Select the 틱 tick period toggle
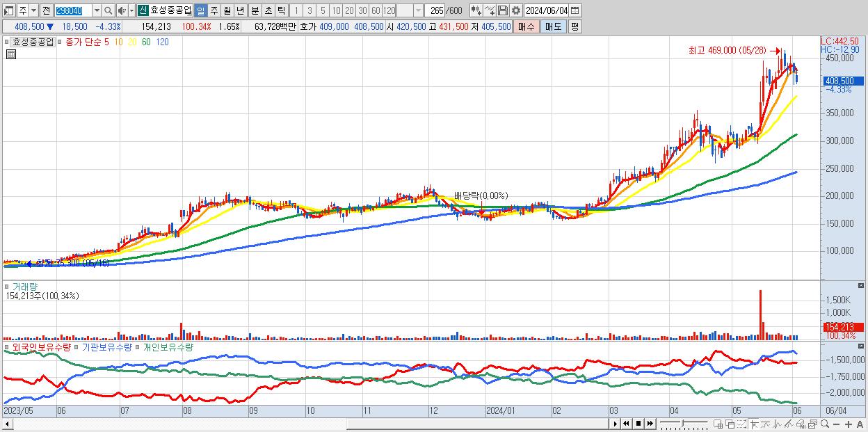868x432 pixels. (x=281, y=10)
